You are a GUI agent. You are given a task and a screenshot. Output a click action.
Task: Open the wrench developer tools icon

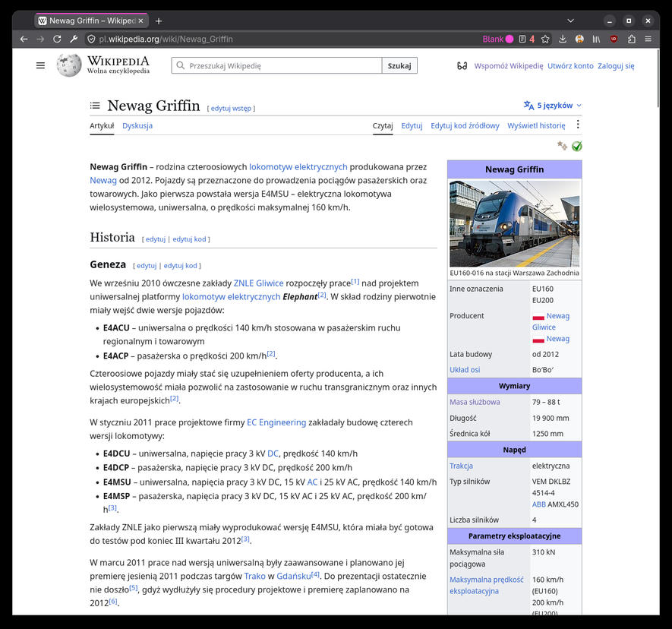tap(74, 39)
